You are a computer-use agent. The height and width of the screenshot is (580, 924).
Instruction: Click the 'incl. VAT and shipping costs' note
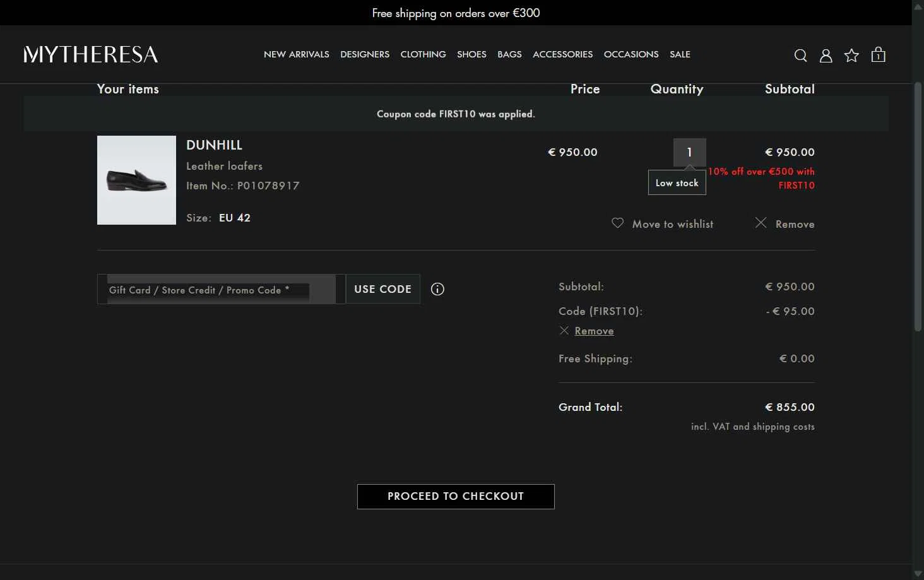752,427
